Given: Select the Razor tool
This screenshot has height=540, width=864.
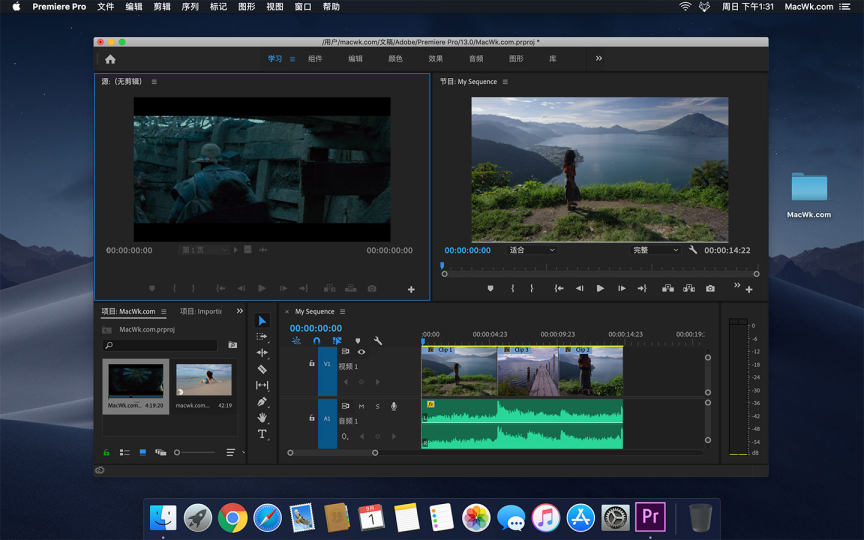Looking at the screenshot, I should [x=262, y=369].
